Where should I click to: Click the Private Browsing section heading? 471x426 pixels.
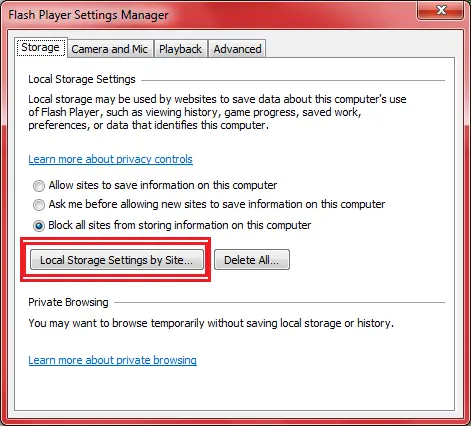pyautogui.click(x=68, y=302)
